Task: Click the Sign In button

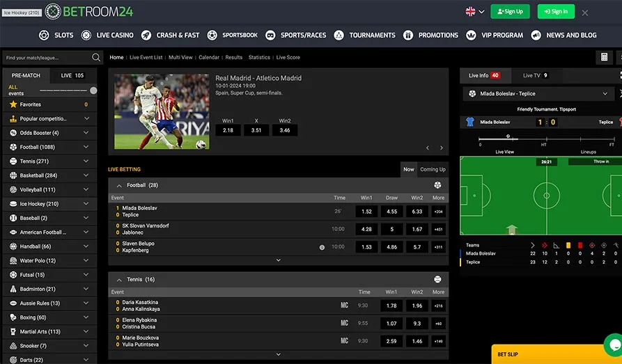Action: [556, 12]
